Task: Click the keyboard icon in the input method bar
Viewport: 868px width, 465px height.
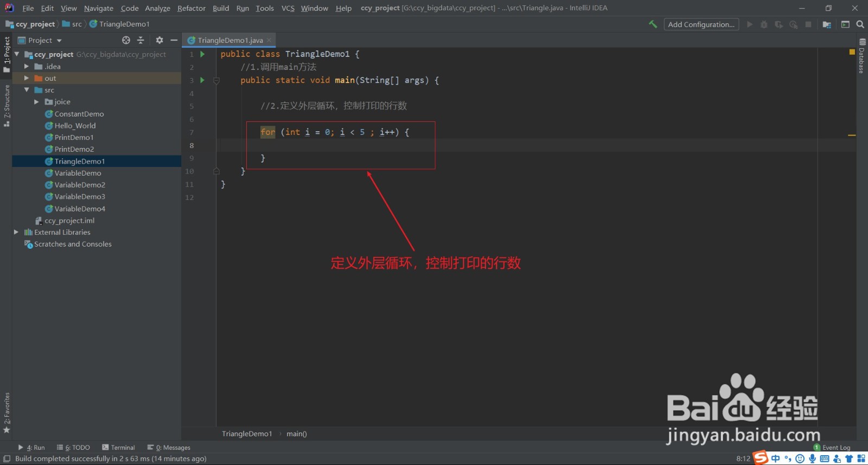Action: click(x=825, y=458)
